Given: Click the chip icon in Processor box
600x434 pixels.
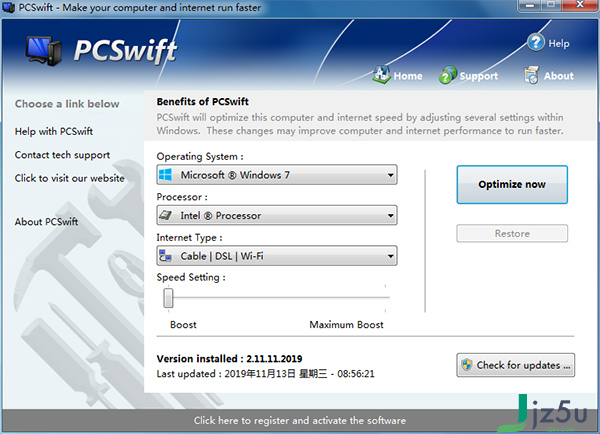Looking at the screenshot, I should pyautogui.click(x=165, y=215).
